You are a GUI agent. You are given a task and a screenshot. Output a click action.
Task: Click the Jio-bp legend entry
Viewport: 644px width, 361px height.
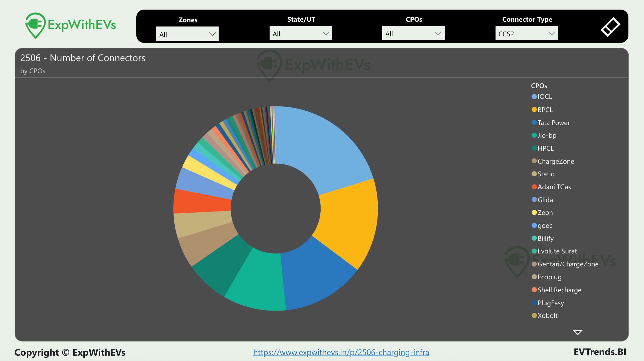[x=544, y=135]
